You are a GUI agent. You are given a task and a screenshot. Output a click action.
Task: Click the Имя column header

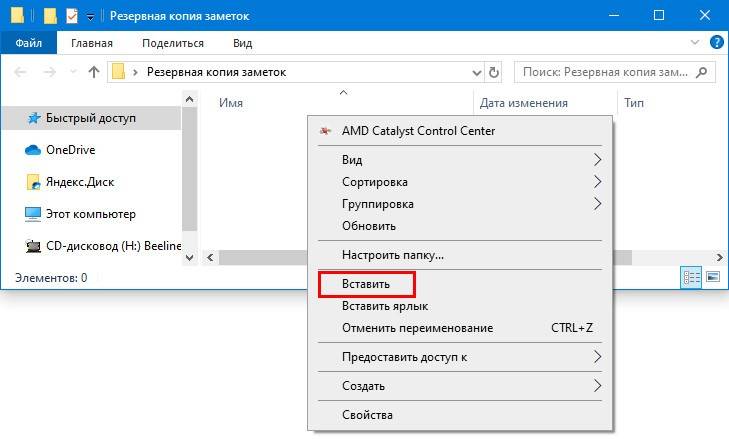click(231, 103)
